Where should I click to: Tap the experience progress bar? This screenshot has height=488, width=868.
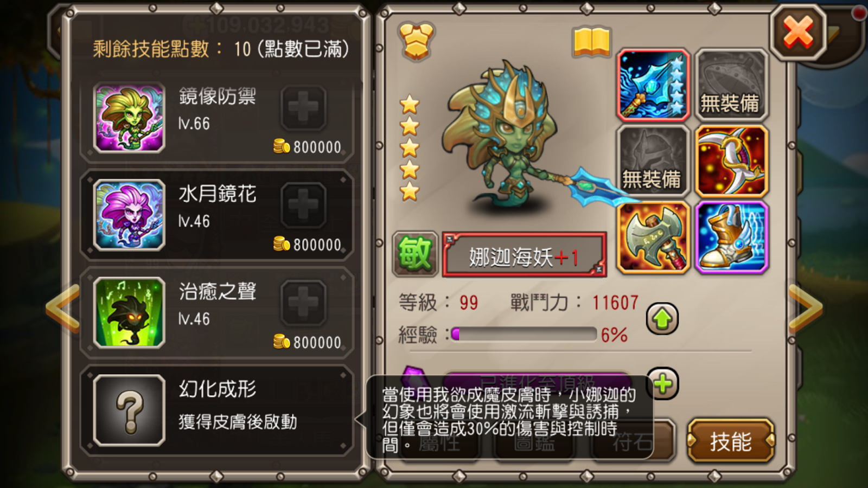click(524, 334)
